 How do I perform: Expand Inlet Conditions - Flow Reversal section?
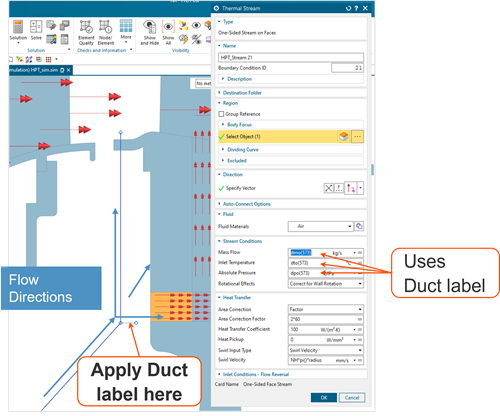click(219, 374)
